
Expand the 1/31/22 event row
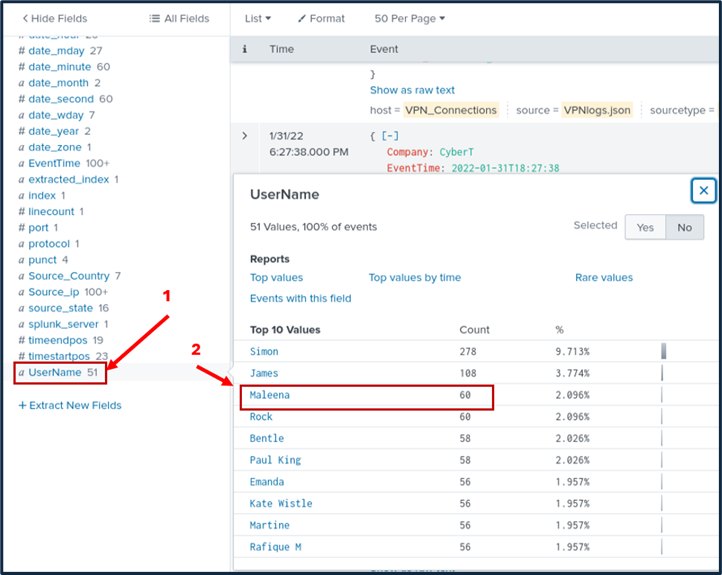pos(245,135)
